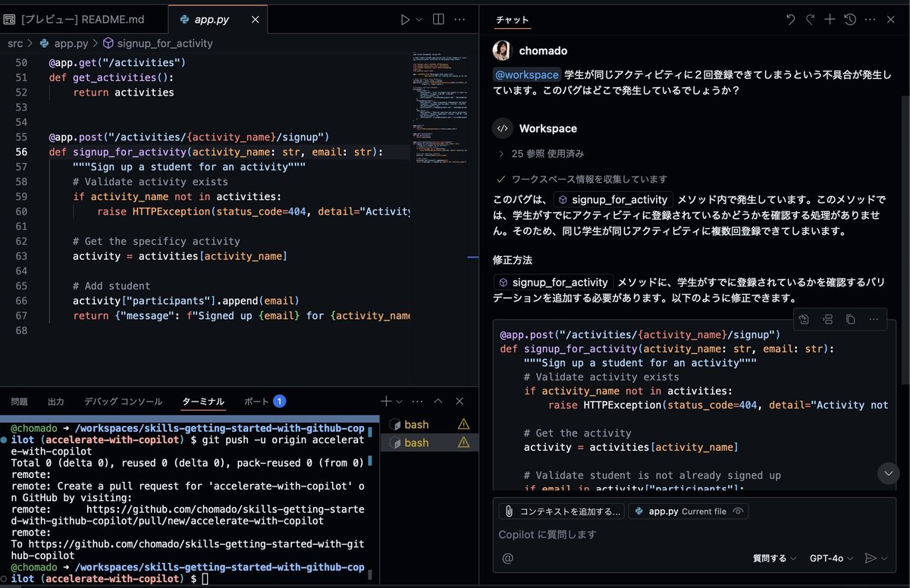This screenshot has height=588, width=910.
Task: Open code block more actions ellipsis
Action: pos(874,320)
